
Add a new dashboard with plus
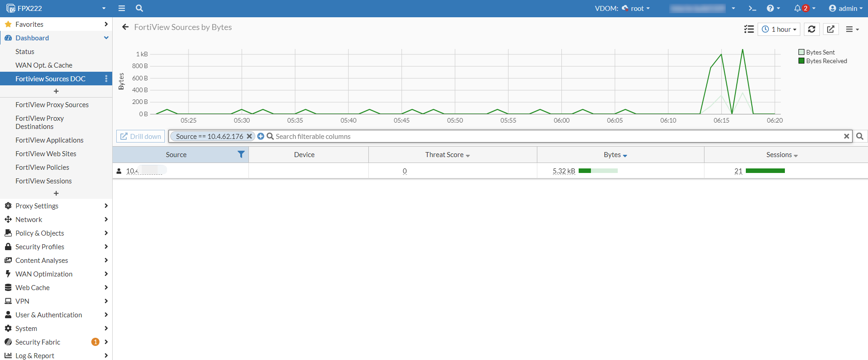[x=56, y=91]
